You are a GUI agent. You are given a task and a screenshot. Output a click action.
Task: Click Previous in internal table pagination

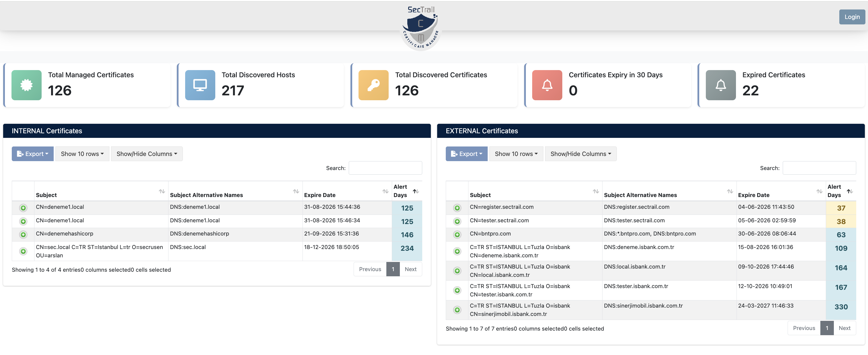click(370, 269)
